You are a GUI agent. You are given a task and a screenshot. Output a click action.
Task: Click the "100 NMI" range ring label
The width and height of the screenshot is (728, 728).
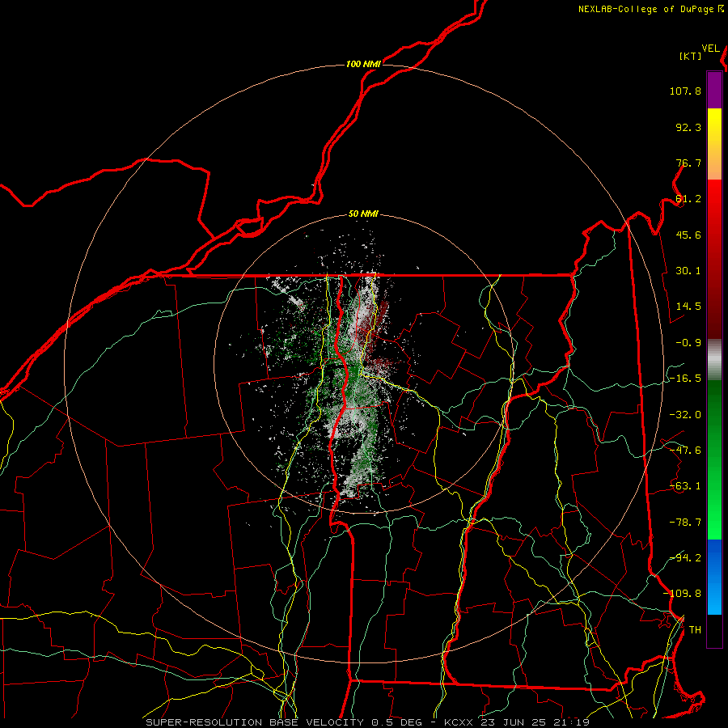click(363, 64)
